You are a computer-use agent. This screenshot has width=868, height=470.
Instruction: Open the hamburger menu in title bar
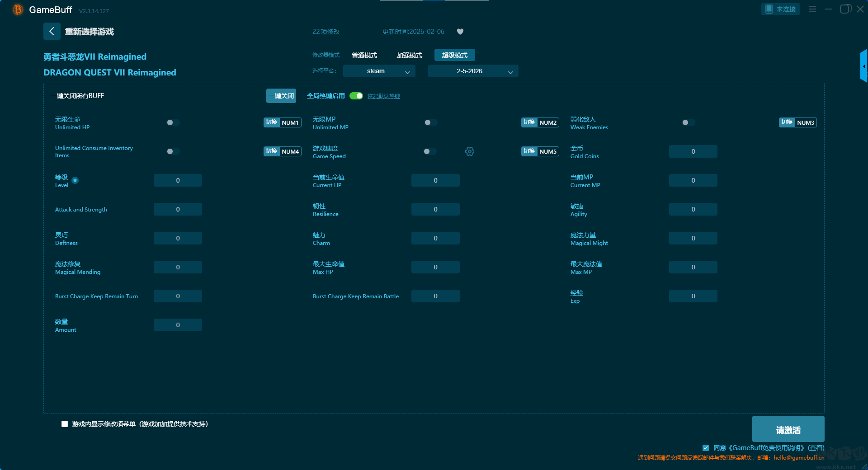click(812, 9)
